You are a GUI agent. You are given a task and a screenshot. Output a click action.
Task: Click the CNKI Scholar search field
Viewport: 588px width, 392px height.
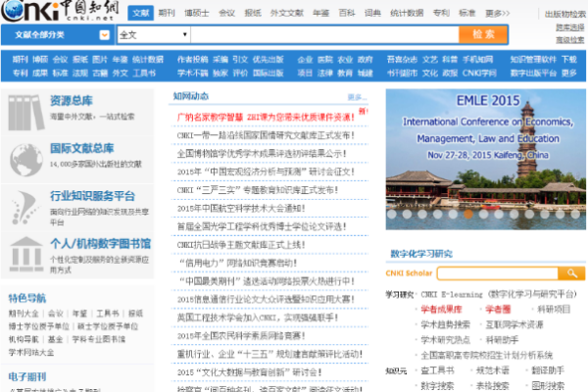497,273
